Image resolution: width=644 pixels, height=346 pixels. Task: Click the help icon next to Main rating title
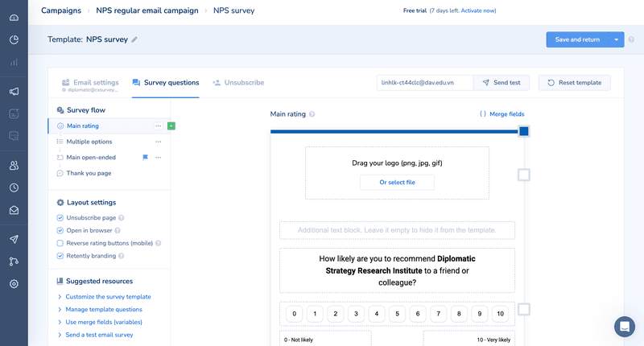point(312,114)
